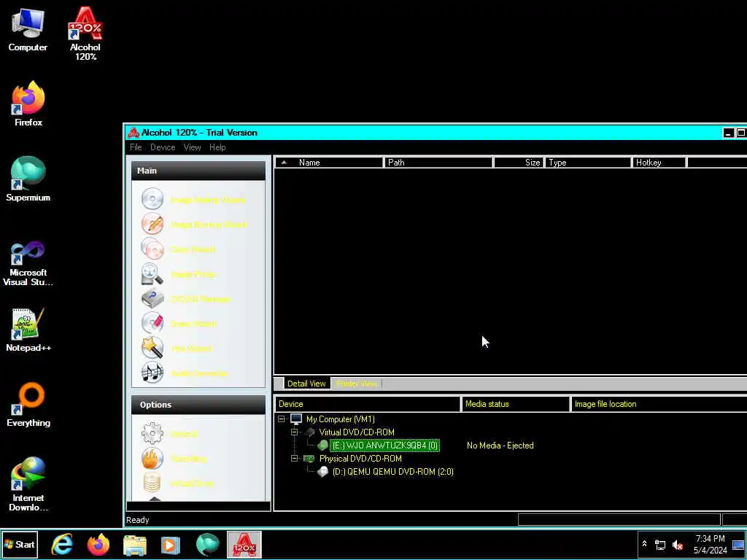Sort image list by Type column
This screenshot has width=747, height=560.
587,163
